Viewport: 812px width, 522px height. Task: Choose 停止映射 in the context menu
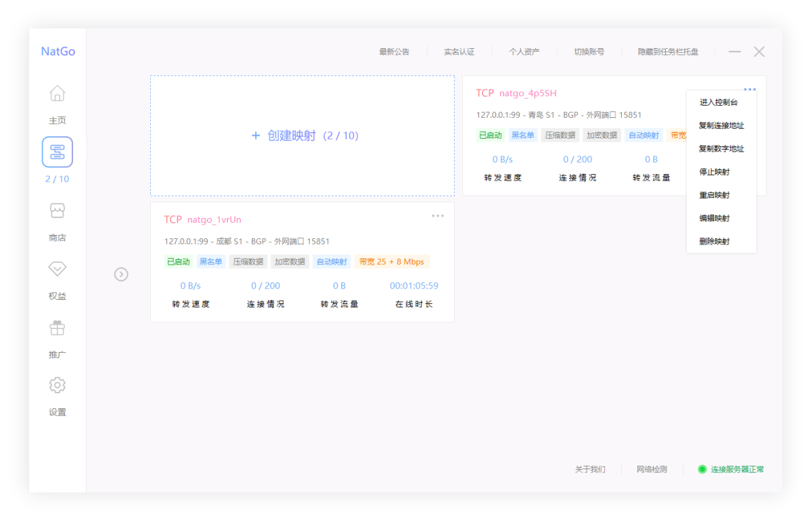point(714,172)
